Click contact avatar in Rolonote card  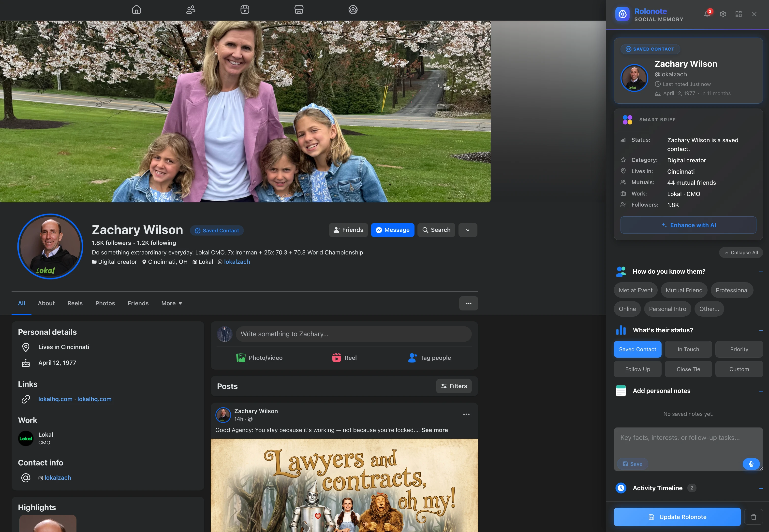click(634, 78)
